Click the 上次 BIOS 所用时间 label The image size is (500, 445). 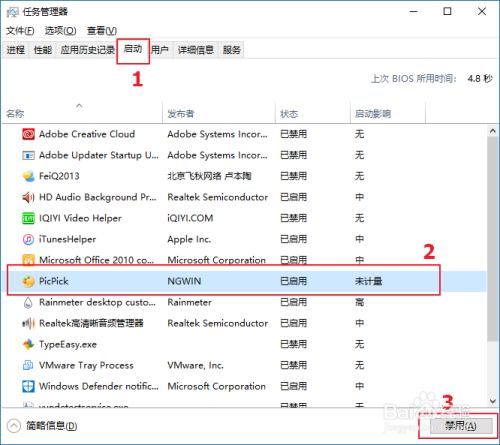point(414,79)
